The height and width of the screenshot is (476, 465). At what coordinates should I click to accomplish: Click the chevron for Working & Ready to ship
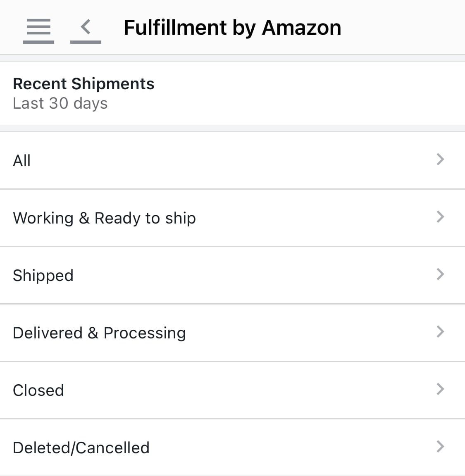pos(440,217)
